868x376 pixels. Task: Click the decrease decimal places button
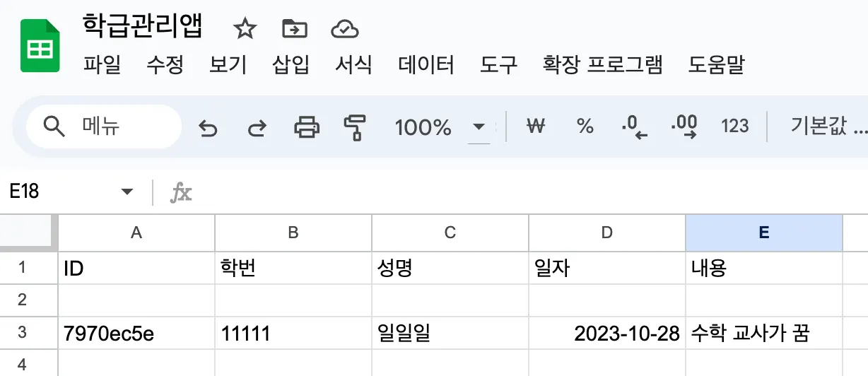(634, 127)
